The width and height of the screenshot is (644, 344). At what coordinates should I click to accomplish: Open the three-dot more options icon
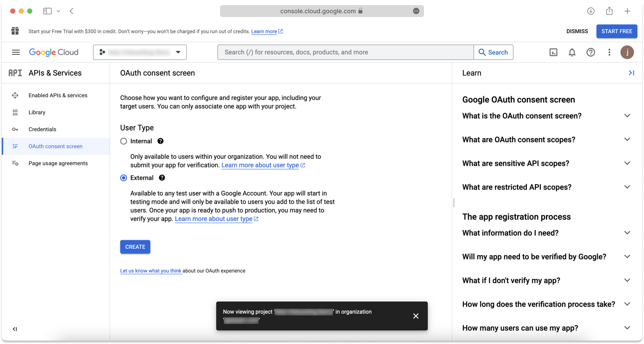point(609,52)
